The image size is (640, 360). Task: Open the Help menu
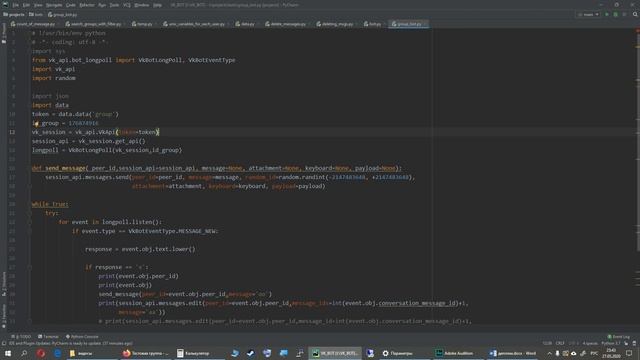tap(158, 5)
